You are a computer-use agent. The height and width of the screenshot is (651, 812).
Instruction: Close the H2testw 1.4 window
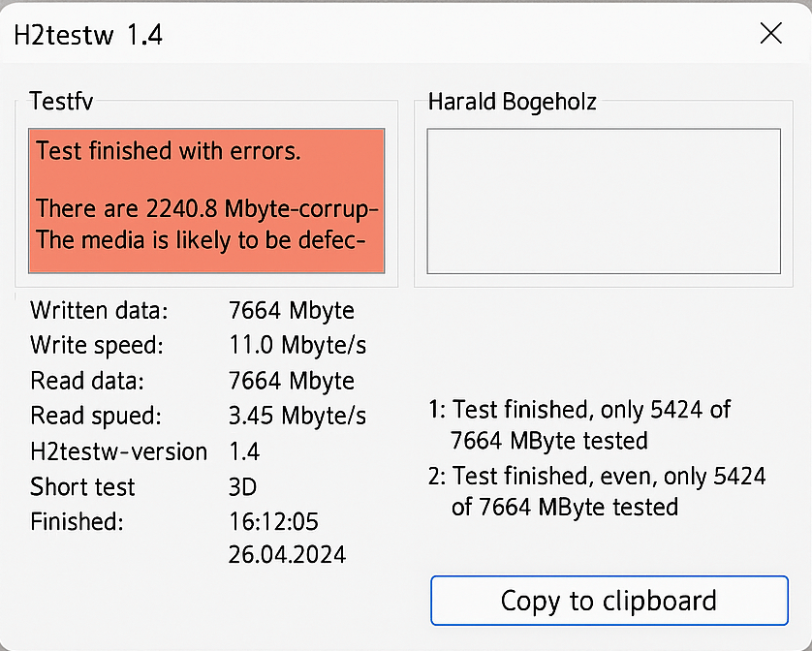pyautogui.click(x=770, y=34)
